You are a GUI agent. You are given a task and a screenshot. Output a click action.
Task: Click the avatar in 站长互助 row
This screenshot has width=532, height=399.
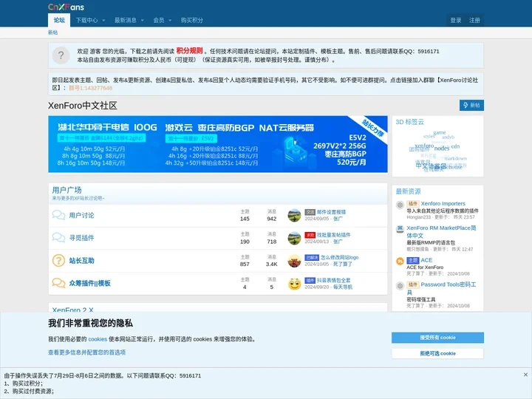[294, 261]
